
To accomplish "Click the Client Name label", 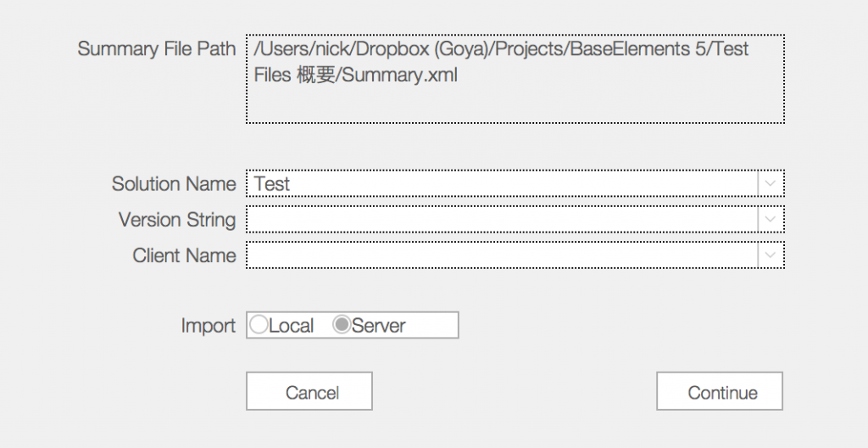I will (x=184, y=255).
